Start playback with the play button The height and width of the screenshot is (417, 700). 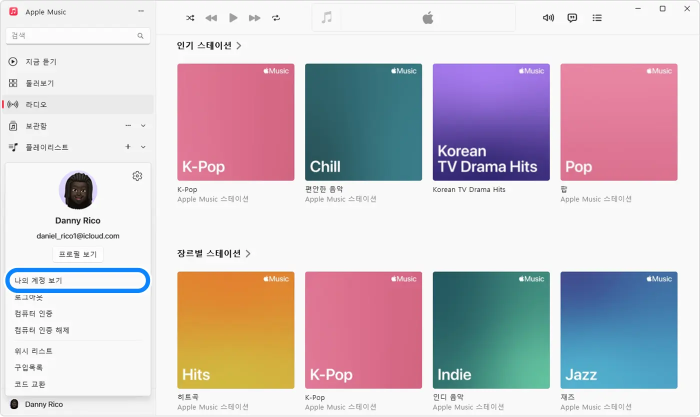coord(233,18)
